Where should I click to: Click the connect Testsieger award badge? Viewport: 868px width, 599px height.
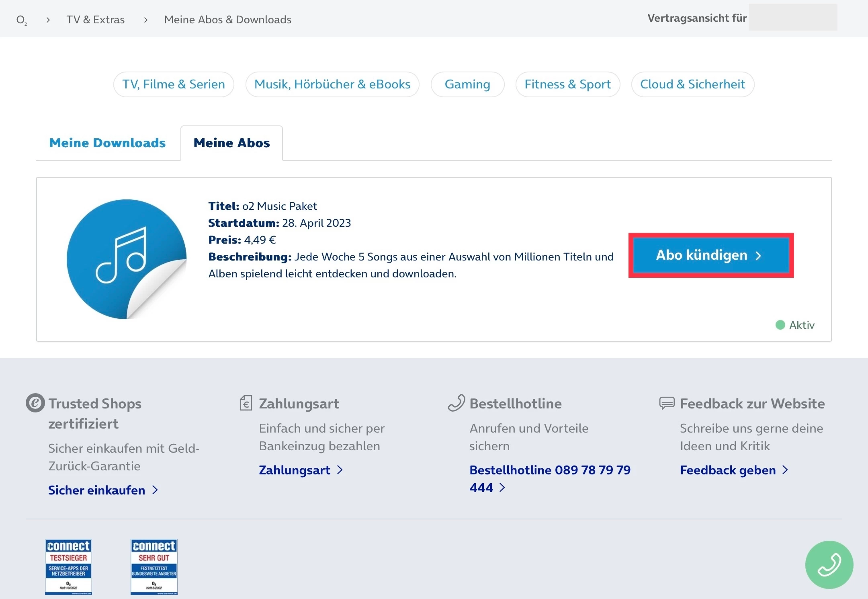coord(68,566)
